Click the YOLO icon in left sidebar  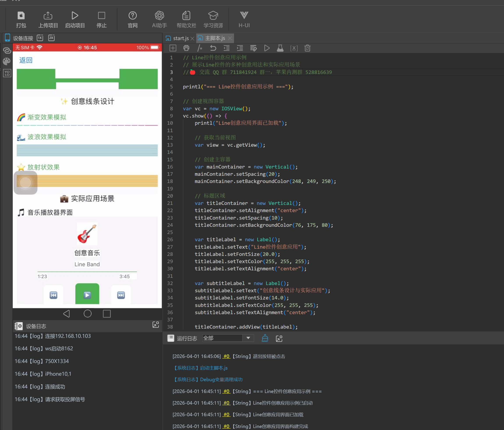[x=7, y=73]
